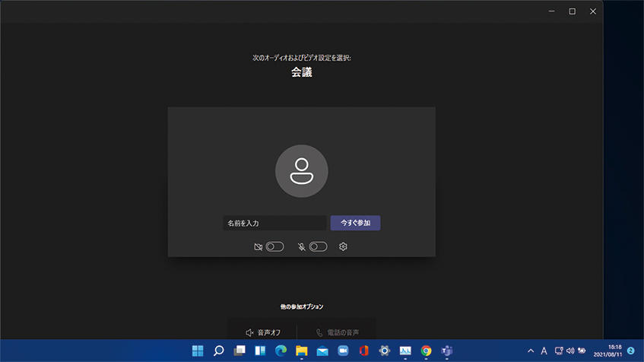Close the Teams window
Viewport: 644px width, 362px height.
pyautogui.click(x=592, y=11)
